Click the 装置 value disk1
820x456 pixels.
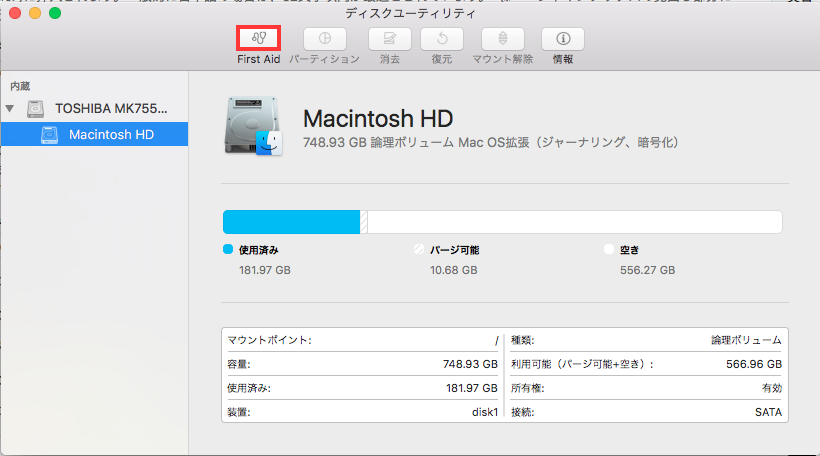(x=485, y=412)
